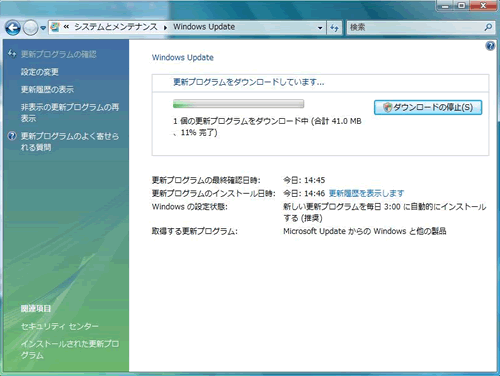Viewport: 500px width, 376px height.
Task: Click the download progress bar
Action: (238, 104)
